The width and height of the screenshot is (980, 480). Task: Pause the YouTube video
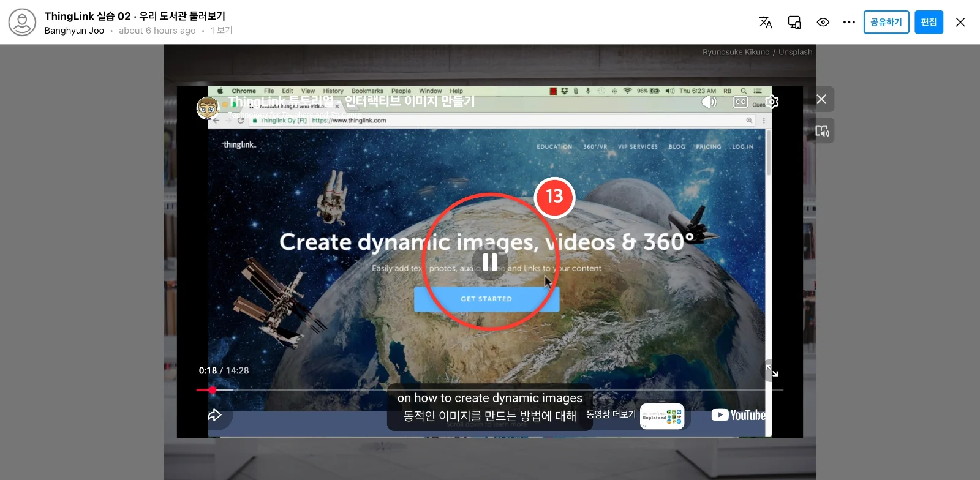(490, 262)
